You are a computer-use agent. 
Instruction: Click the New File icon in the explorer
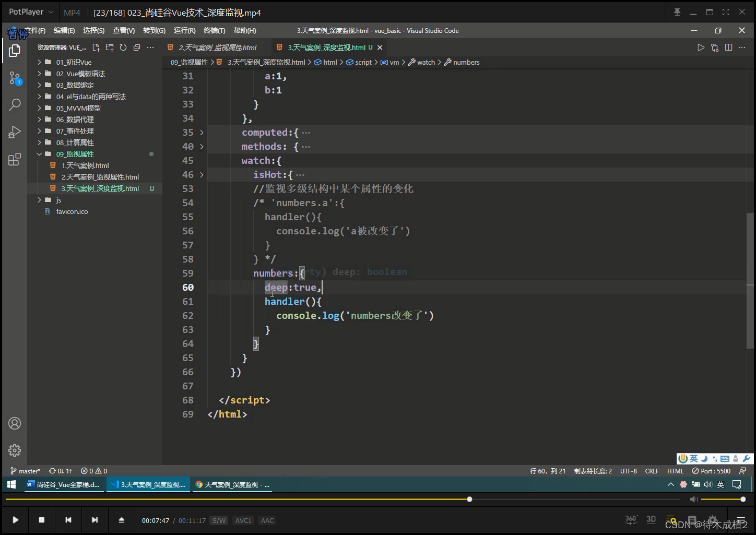point(96,47)
